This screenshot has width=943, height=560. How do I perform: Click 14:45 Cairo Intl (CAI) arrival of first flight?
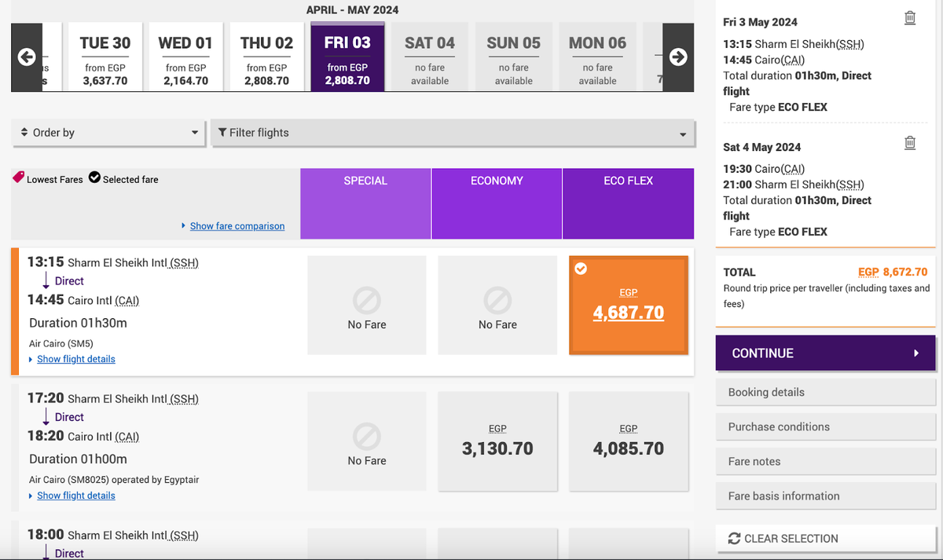pyautogui.click(x=83, y=300)
